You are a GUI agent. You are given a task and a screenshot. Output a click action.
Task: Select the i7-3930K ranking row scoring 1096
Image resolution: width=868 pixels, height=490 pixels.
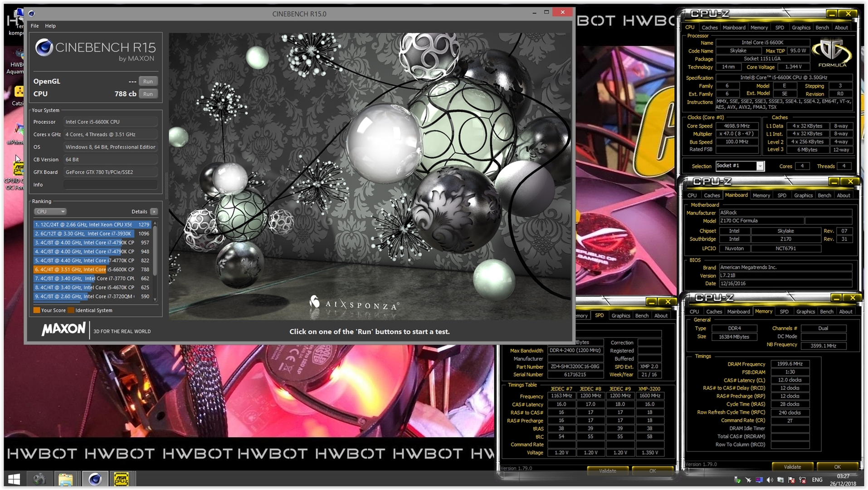pyautogui.click(x=92, y=234)
